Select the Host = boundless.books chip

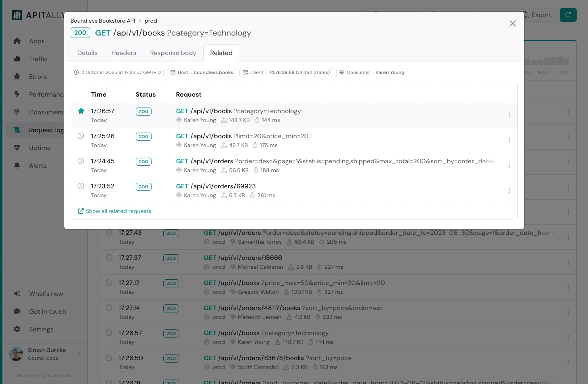point(202,72)
